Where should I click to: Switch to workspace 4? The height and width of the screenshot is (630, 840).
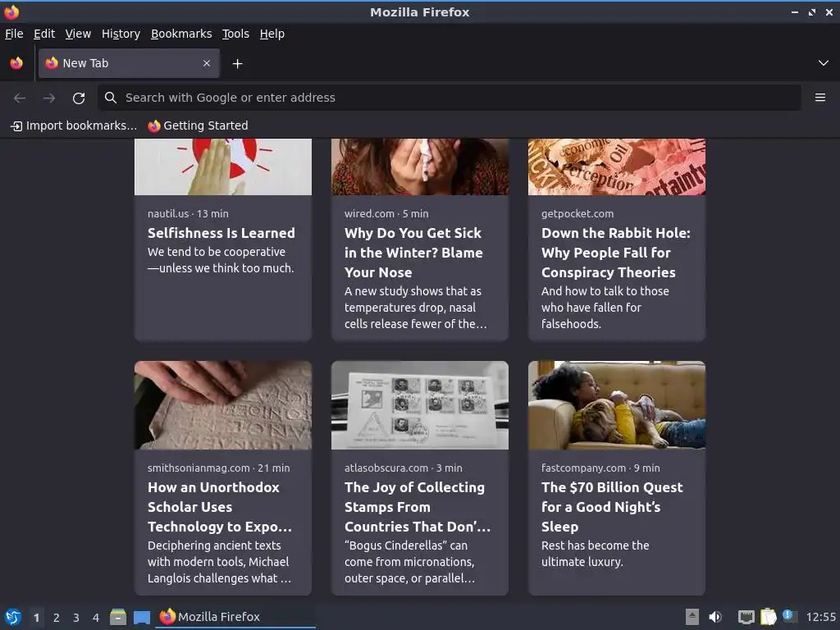(x=96, y=618)
